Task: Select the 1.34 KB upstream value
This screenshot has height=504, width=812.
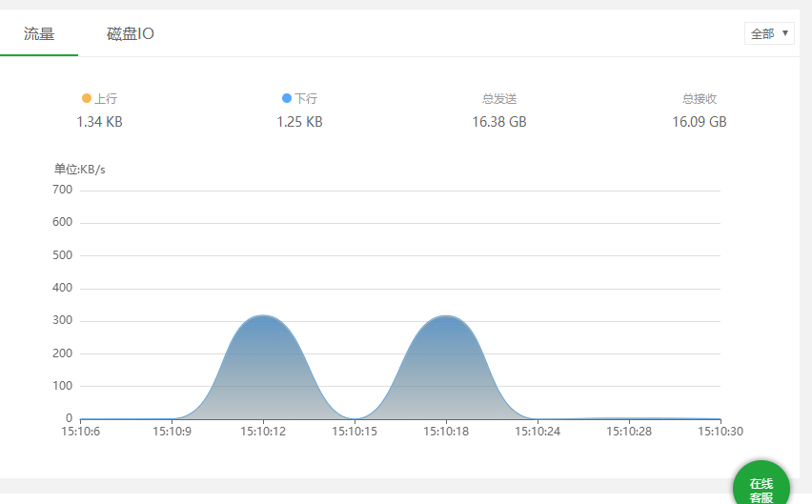Action: coord(99,122)
